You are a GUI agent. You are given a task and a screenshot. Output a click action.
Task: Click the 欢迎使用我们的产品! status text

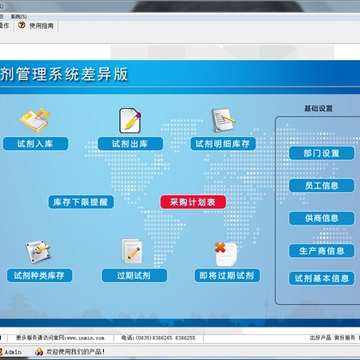(75, 351)
